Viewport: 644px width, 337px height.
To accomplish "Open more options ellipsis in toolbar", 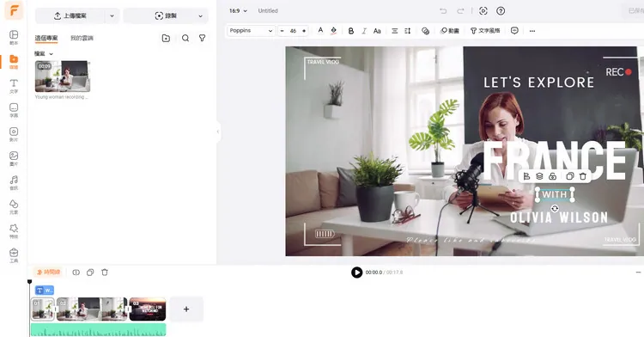I will tap(532, 31).
